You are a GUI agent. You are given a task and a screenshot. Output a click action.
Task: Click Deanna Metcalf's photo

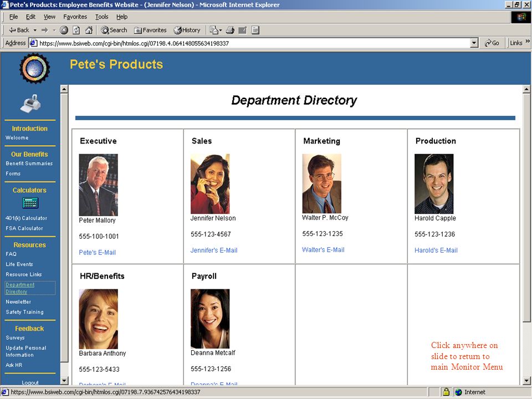pyautogui.click(x=210, y=319)
